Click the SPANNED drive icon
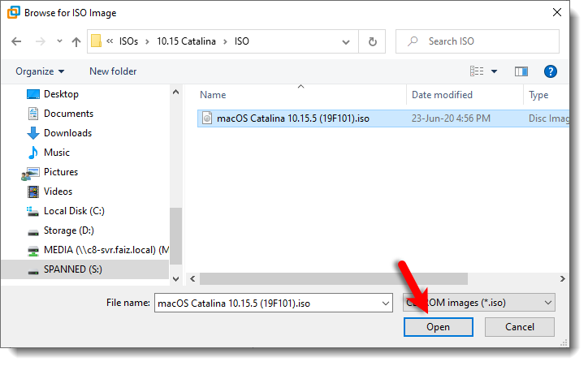 (33, 272)
